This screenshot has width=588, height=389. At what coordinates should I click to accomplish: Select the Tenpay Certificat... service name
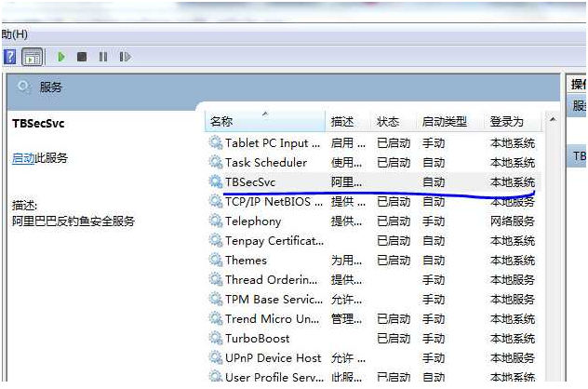pyautogui.click(x=274, y=241)
